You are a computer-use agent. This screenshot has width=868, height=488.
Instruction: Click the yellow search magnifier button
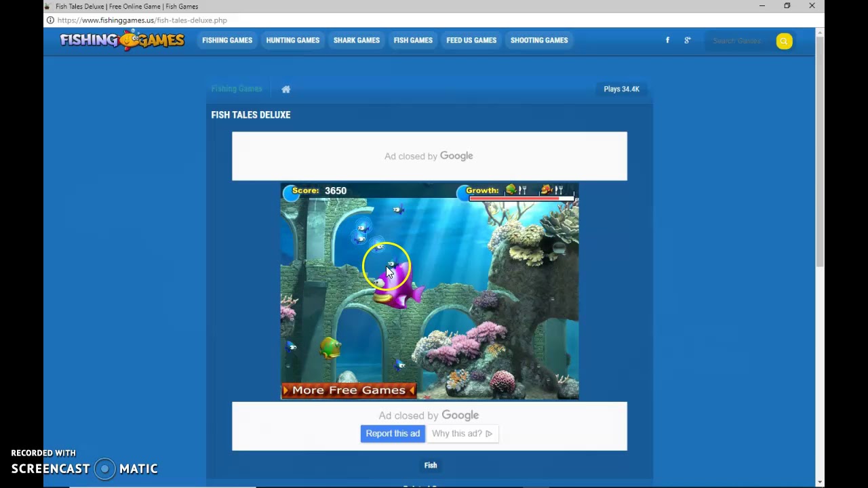pyautogui.click(x=784, y=41)
